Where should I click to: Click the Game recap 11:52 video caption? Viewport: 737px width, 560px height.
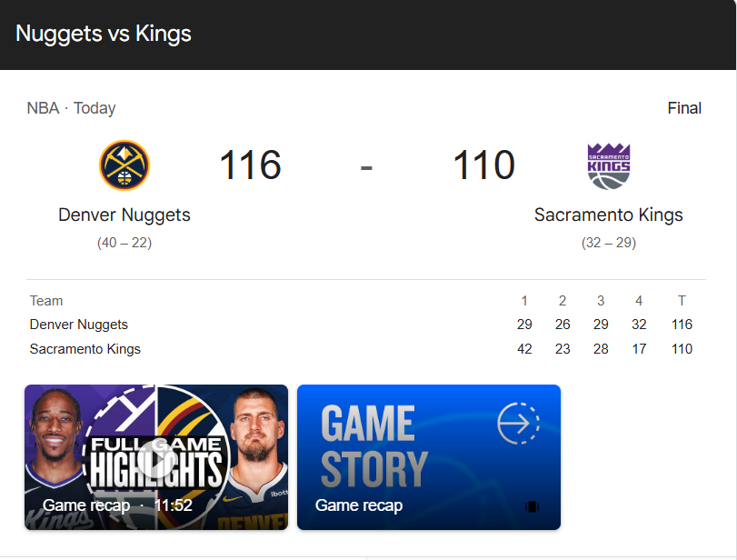click(x=117, y=505)
